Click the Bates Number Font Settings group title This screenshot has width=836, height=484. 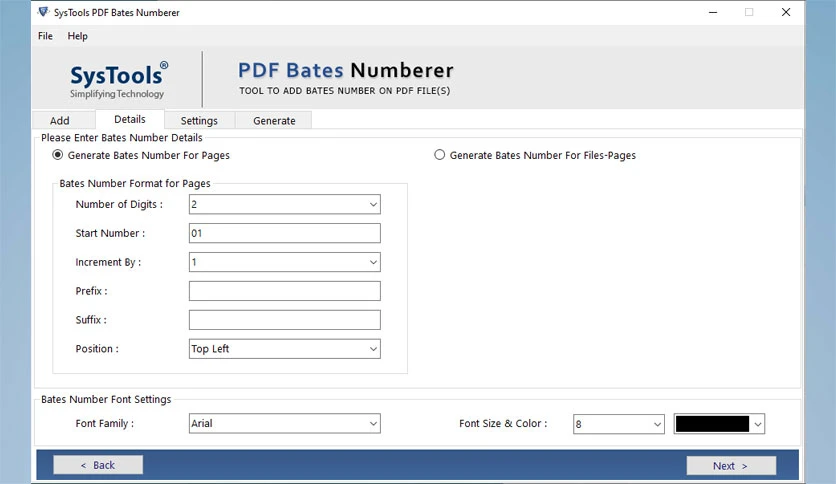click(x=106, y=399)
